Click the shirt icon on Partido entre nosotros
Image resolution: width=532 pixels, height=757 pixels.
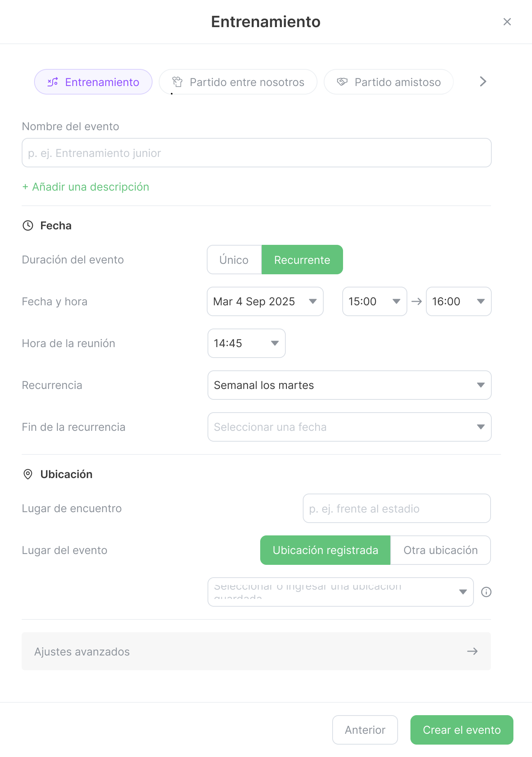pos(177,82)
